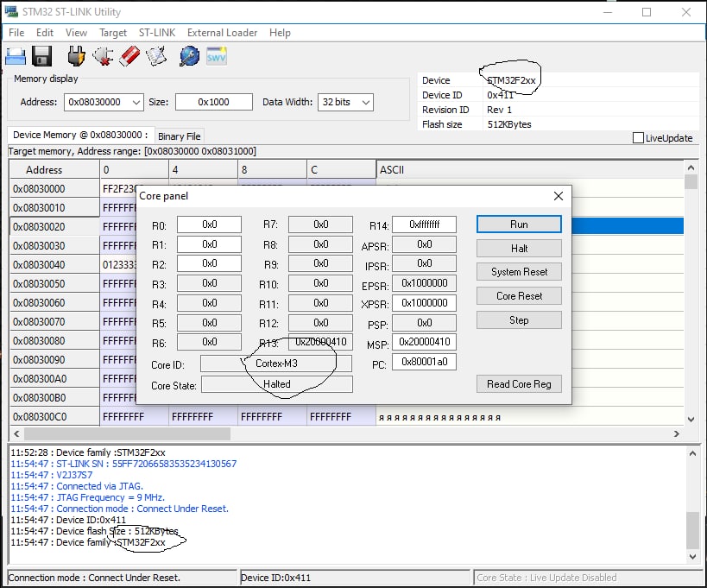Click log line ST-LINK SN
707x588 pixels.
123,464
